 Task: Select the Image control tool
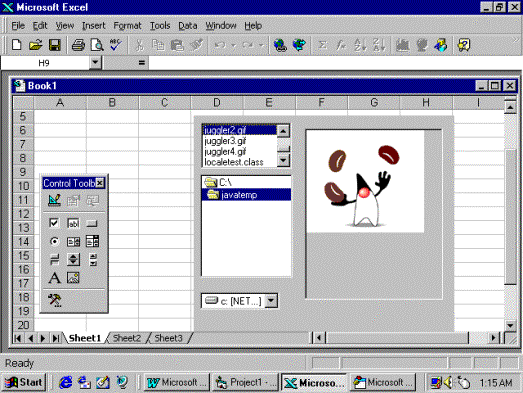73,278
